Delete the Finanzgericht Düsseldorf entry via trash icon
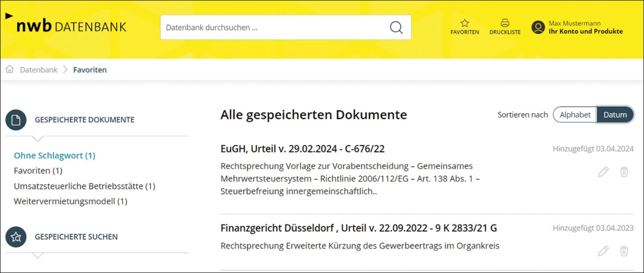 click(x=624, y=251)
